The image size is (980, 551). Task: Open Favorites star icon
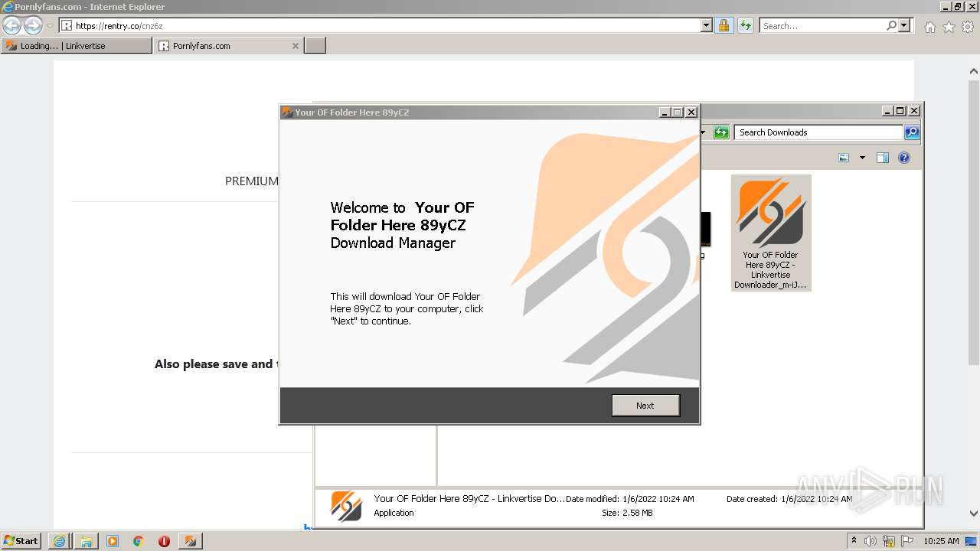click(949, 27)
